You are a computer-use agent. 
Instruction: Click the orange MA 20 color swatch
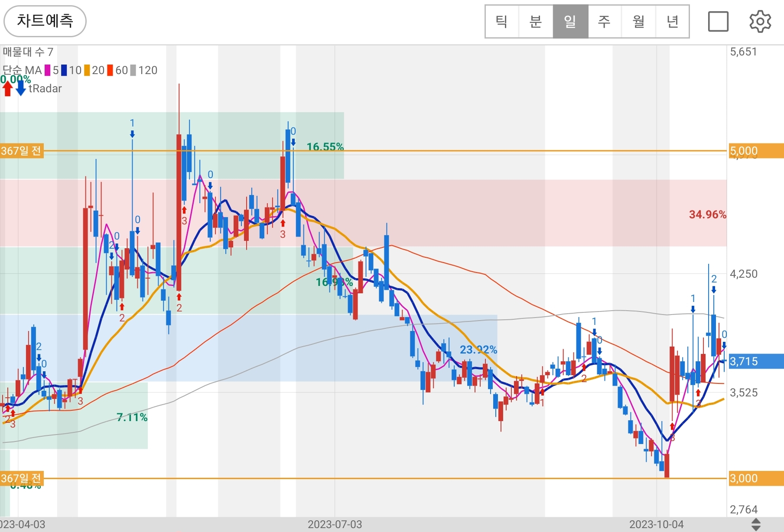click(x=87, y=70)
